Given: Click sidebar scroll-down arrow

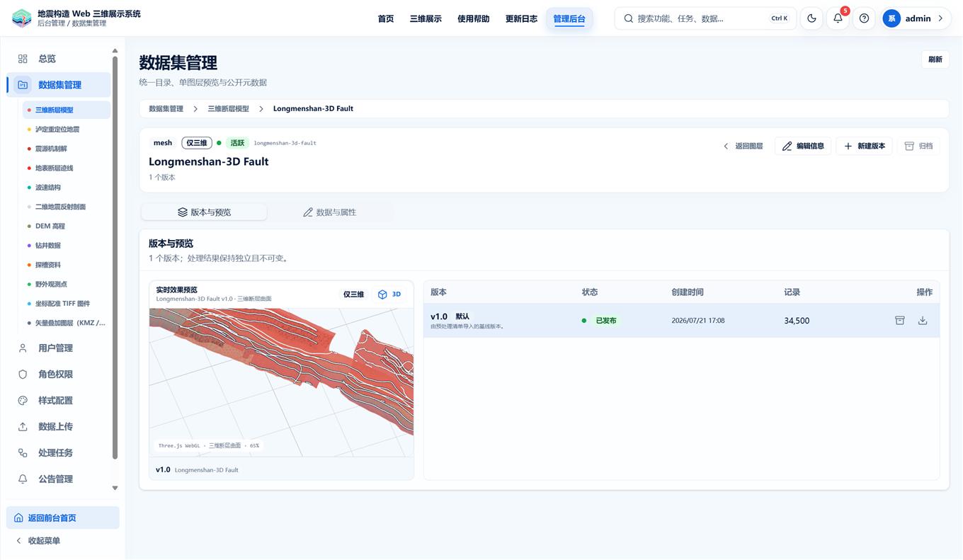Looking at the screenshot, I should (115, 488).
